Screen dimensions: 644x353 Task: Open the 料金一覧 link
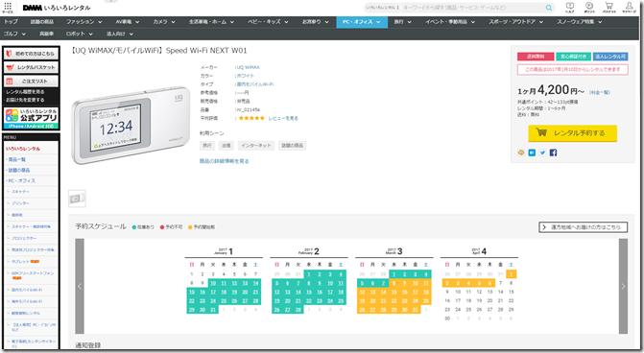[x=600, y=92]
